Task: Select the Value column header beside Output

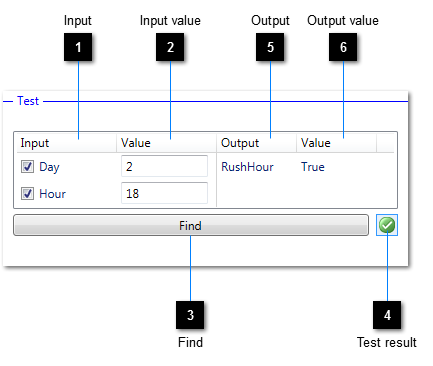Action: tap(336, 143)
